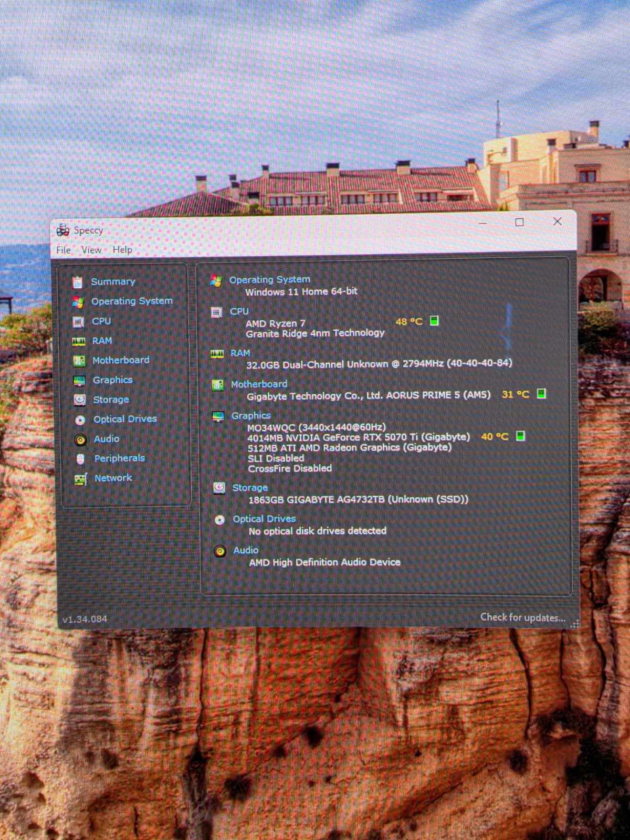630x840 pixels.
Task: Maximize the Speccy window
Action: [x=520, y=222]
